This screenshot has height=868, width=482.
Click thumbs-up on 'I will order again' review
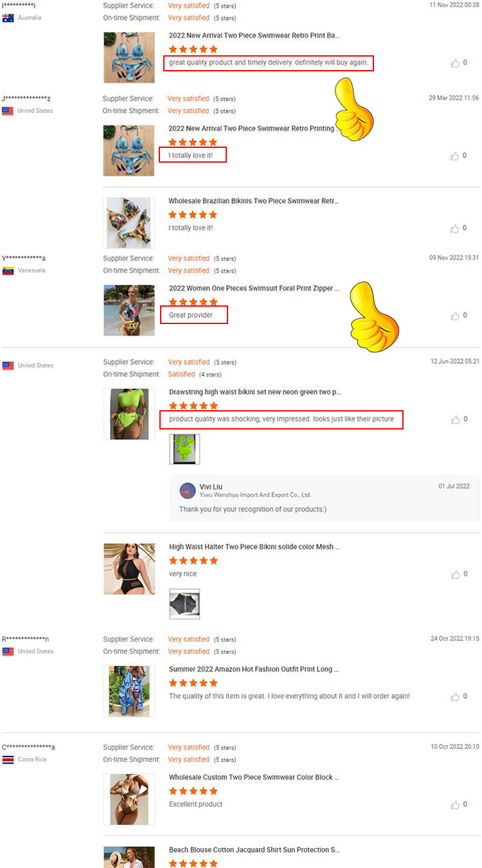(455, 696)
